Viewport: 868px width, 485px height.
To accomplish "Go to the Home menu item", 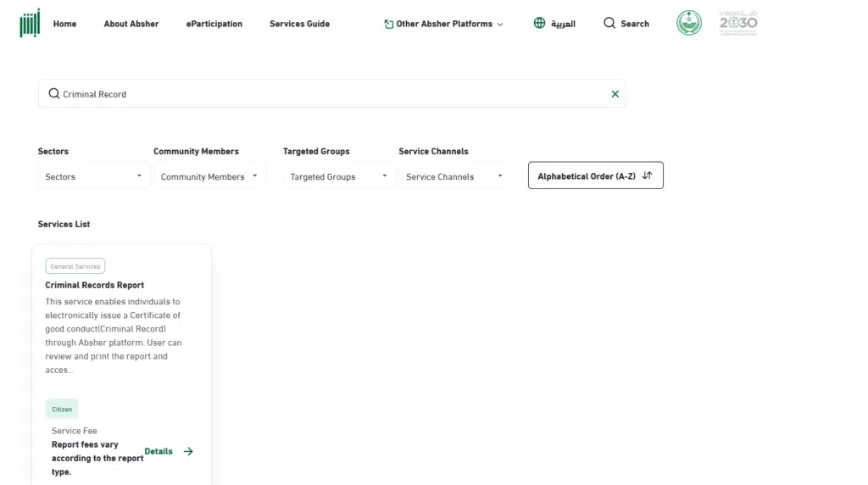I will [64, 24].
